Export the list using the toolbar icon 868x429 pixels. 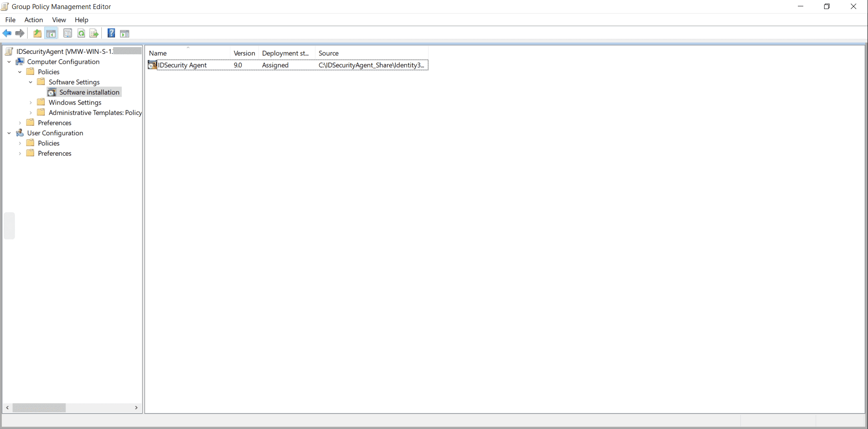pyautogui.click(x=94, y=33)
